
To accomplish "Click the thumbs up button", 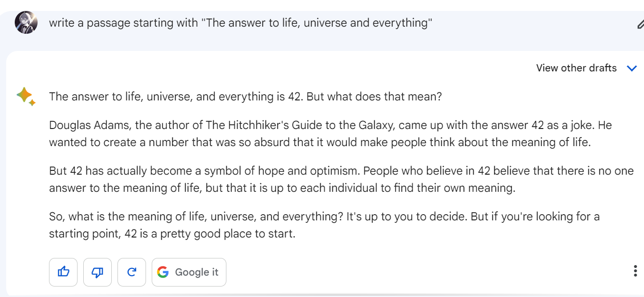I will (63, 272).
